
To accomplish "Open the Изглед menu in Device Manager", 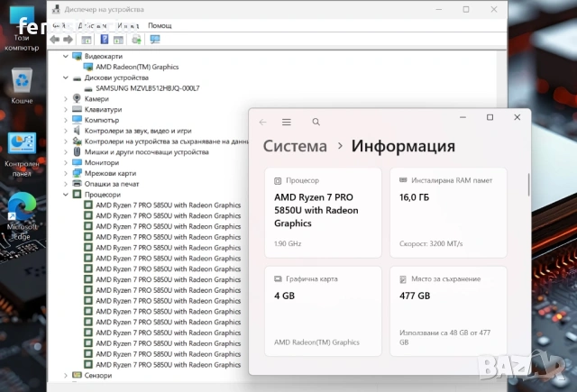I will tap(128, 25).
